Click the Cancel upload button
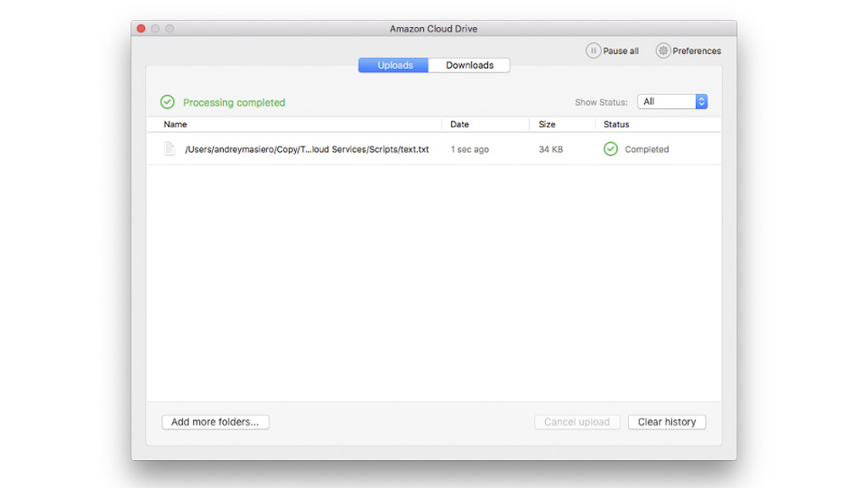Screen dimensions: 868x488 pyautogui.click(x=577, y=422)
